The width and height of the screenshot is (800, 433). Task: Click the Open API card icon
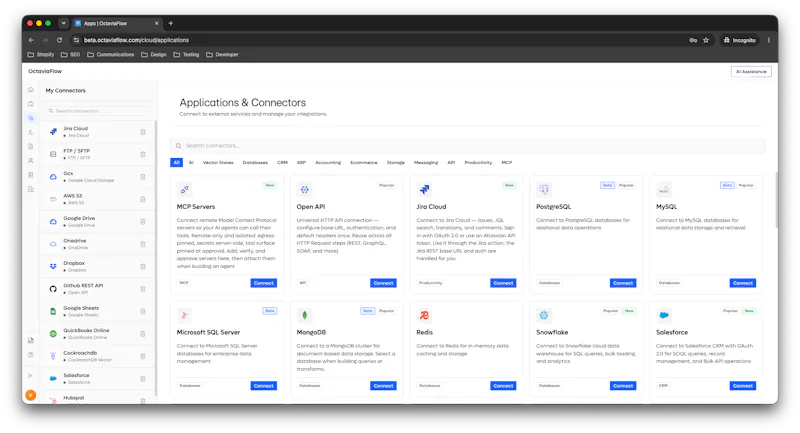[305, 190]
